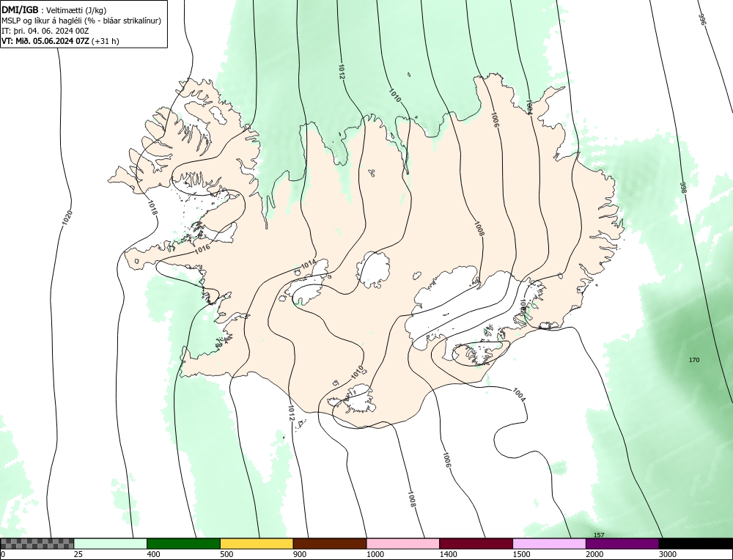Click the 1006 label in northeast Iceland

tap(495, 120)
